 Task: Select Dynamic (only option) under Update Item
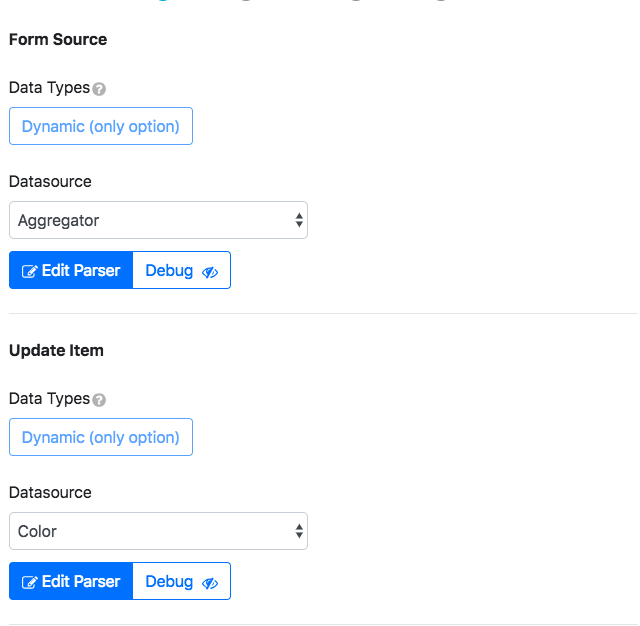(101, 438)
